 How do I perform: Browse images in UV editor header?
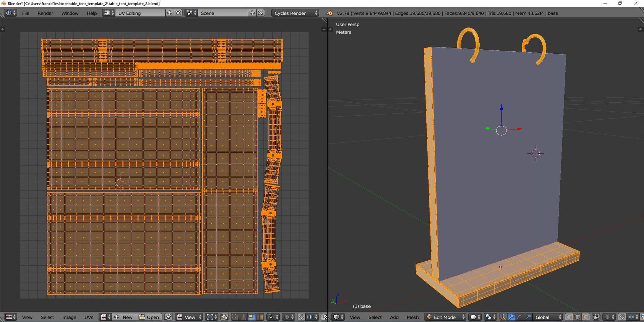105,317
